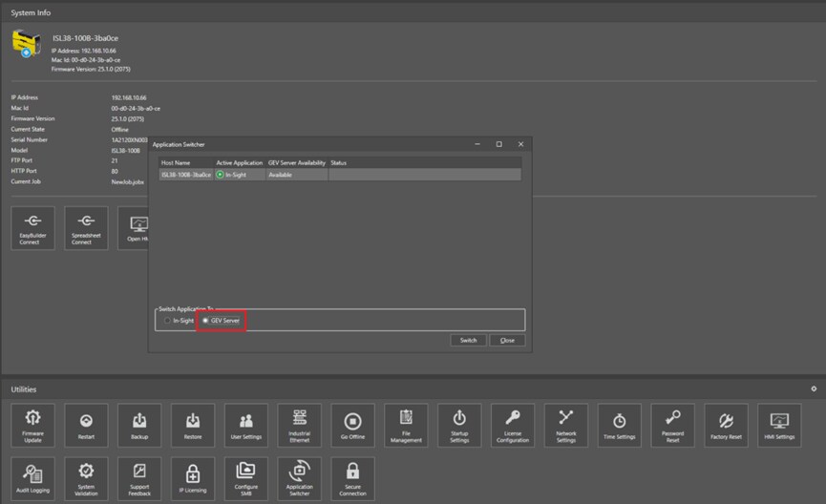Viewport: 826px width, 504px height.
Task: Open the Configure SMB utility
Action: click(x=245, y=478)
